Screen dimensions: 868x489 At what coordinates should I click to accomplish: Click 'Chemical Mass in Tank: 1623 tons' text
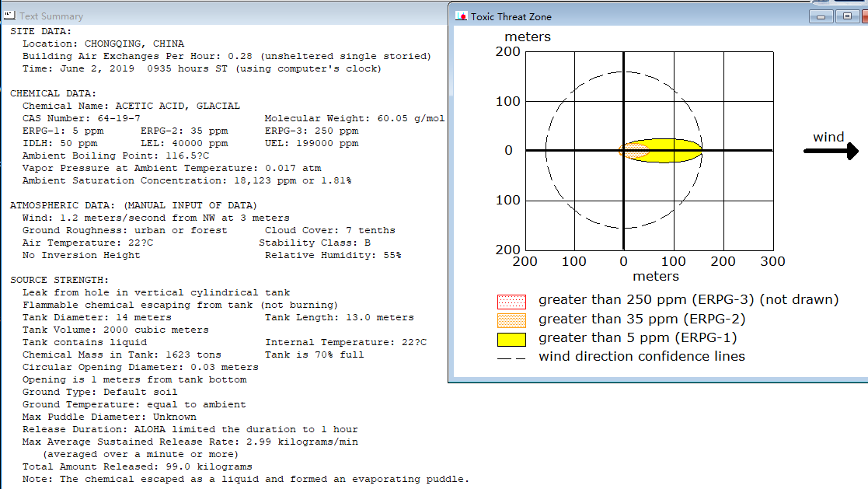point(122,355)
